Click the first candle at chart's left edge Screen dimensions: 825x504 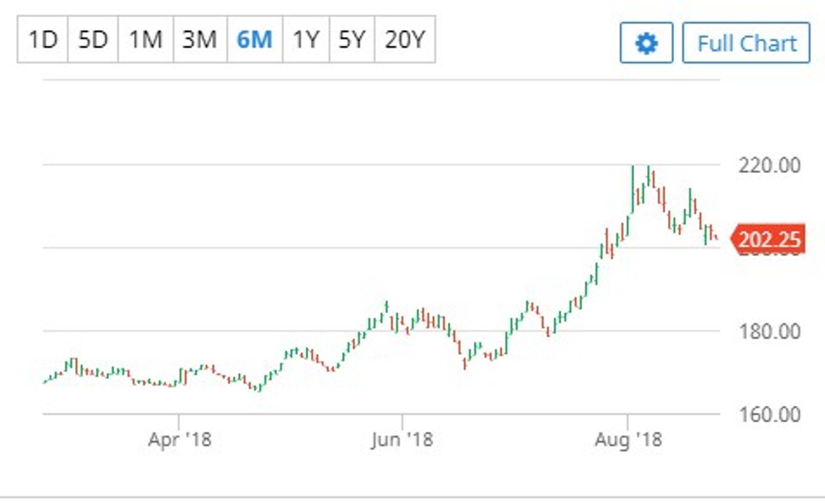45,381
